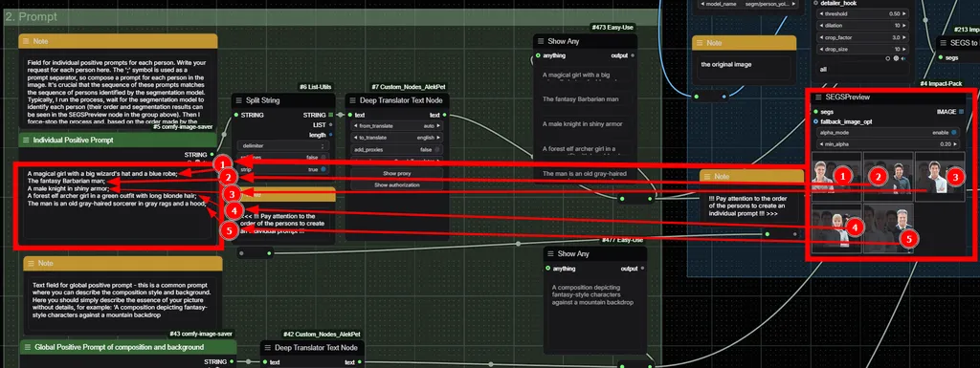This screenshot has height=368, width=980.
Task: Open the #473 Show Any node menu icon
Action: pyautogui.click(x=540, y=41)
